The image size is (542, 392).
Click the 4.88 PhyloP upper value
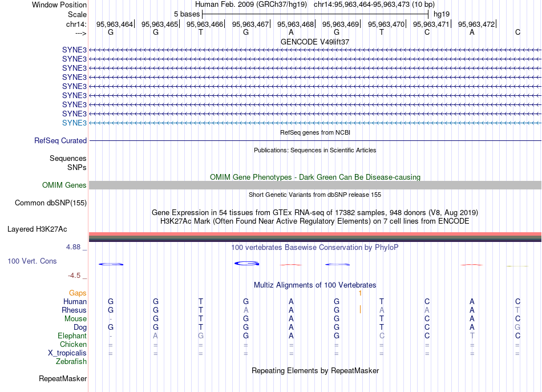[x=73, y=247]
